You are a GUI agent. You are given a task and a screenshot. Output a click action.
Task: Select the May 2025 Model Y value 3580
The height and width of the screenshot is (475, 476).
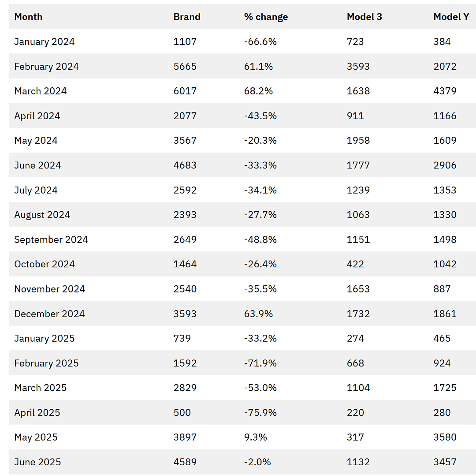tap(445, 437)
